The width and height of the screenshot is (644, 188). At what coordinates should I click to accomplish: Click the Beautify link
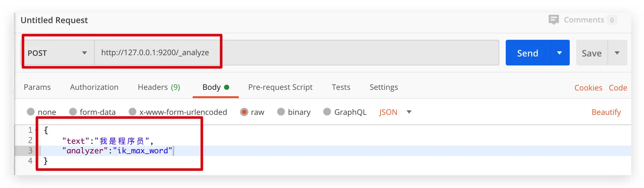(606, 112)
